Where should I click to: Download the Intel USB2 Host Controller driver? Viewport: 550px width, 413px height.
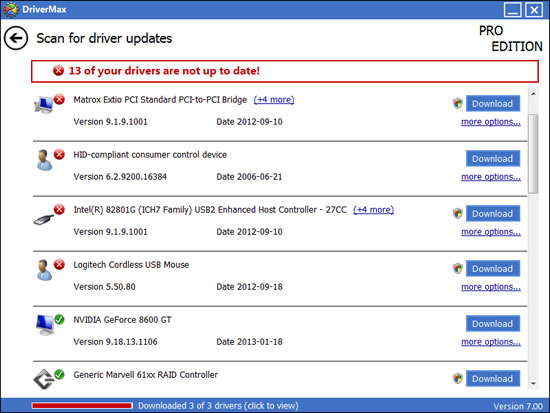click(x=493, y=214)
